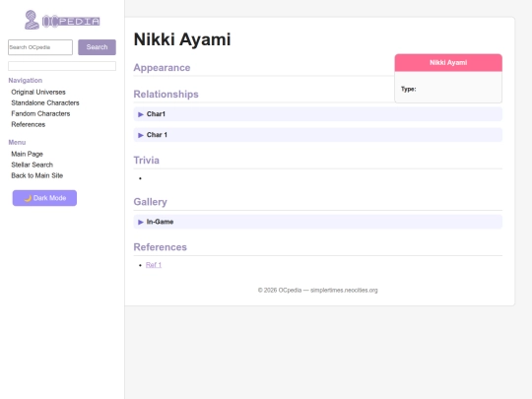Click the purple Search button
The height and width of the screenshot is (399, 532).
coord(97,47)
